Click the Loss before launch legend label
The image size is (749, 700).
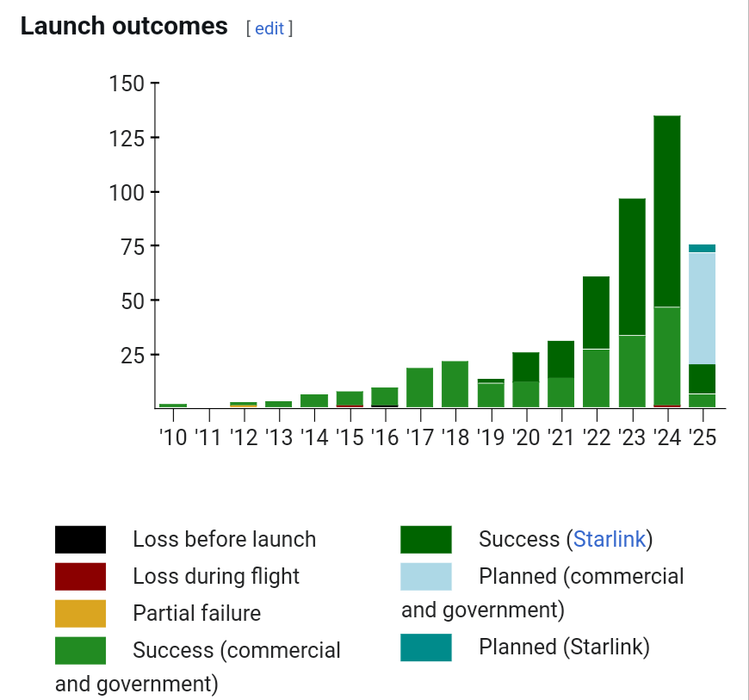tap(225, 540)
